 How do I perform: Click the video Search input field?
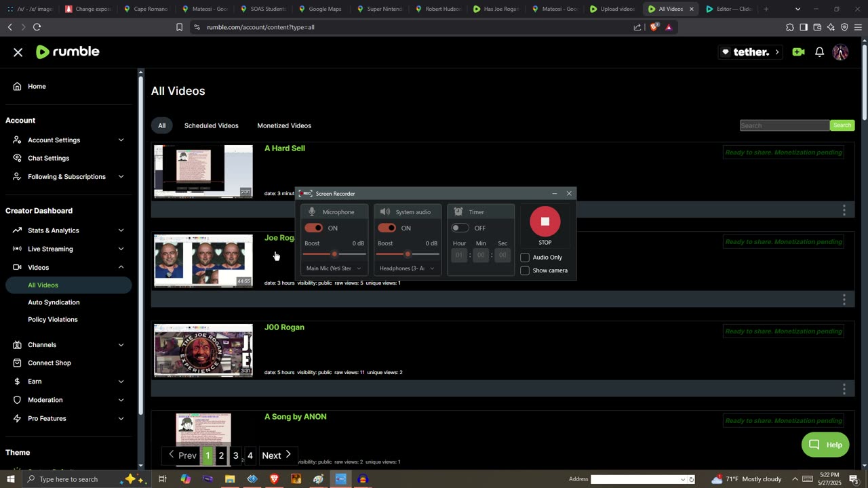(785, 125)
